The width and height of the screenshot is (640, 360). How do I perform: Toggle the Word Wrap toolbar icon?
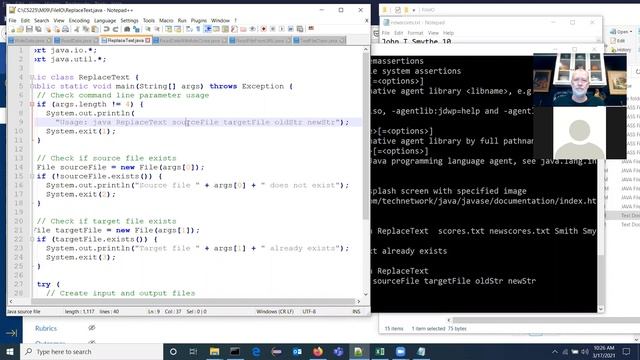pyautogui.click(x=189, y=29)
